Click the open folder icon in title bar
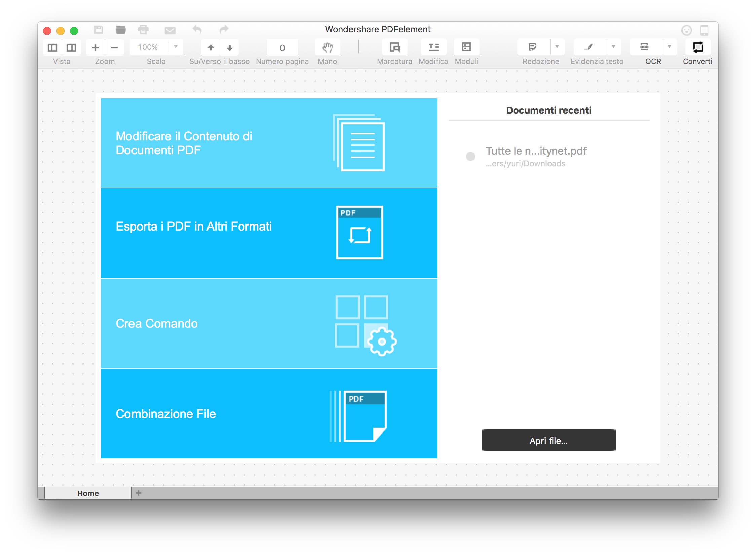 [x=120, y=30]
